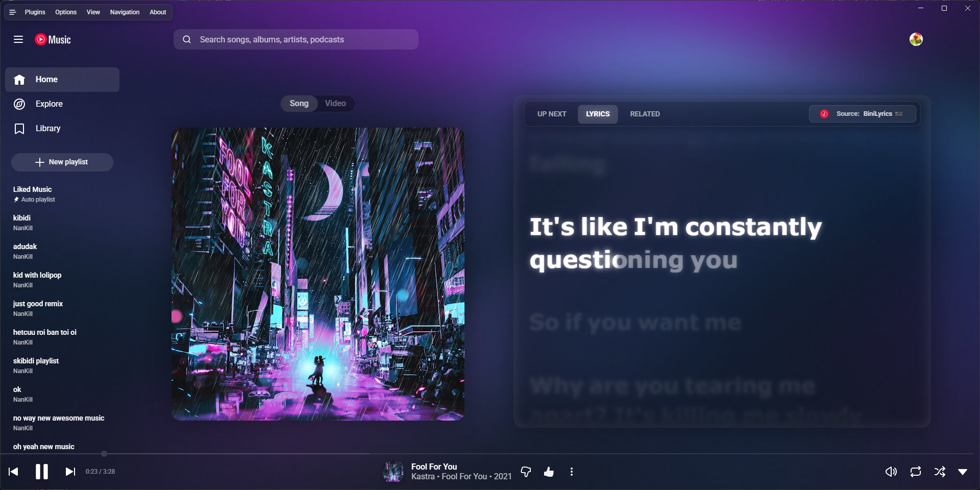Screen dimensions: 980x490
Task: Jump to lyric 'So if you want me'
Action: click(635, 323)
